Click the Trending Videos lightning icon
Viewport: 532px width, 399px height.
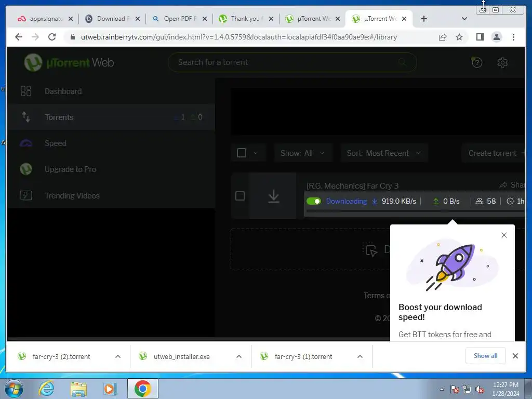point(26,195)
